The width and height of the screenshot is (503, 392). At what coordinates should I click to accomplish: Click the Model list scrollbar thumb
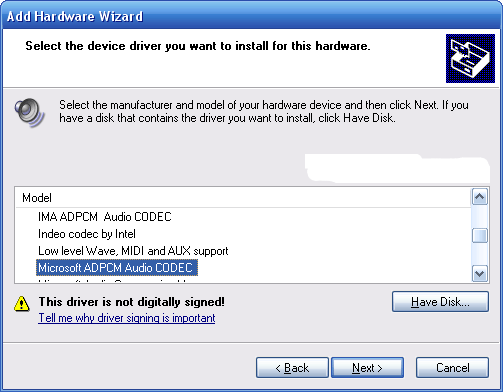(480, 235)
